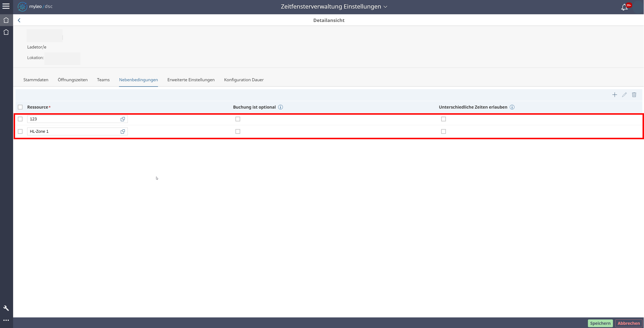The image size is (644, 328).
Task: Click the trash delete icon
Action: pos(634,95)
